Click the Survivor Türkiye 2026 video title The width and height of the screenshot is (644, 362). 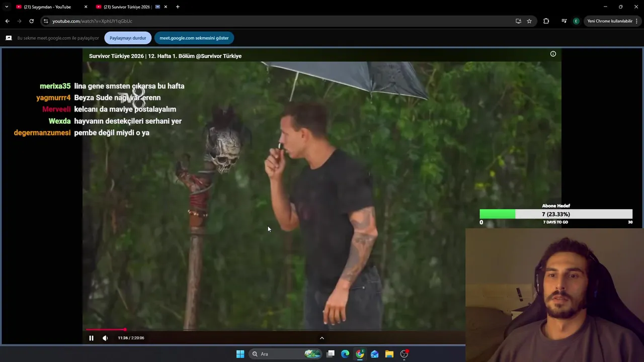coord(165,56)
